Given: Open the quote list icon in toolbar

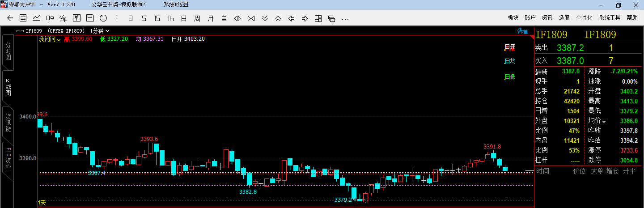Looking at the screenshot, I should pyautogui.click(x=23, y=18).
